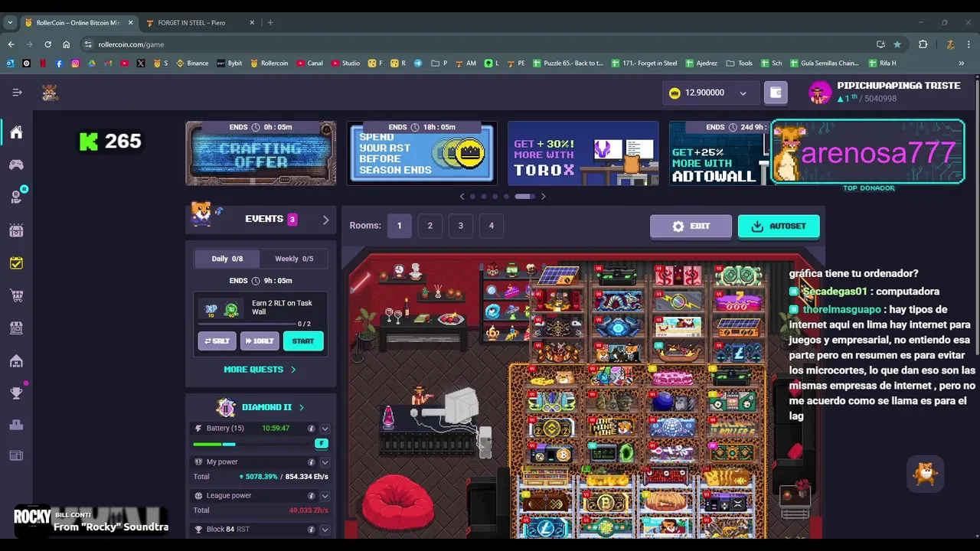Viewport: 980px width, 551px height.
Task: Open the Bybit bookmark
Action: (x=229, y=64)
